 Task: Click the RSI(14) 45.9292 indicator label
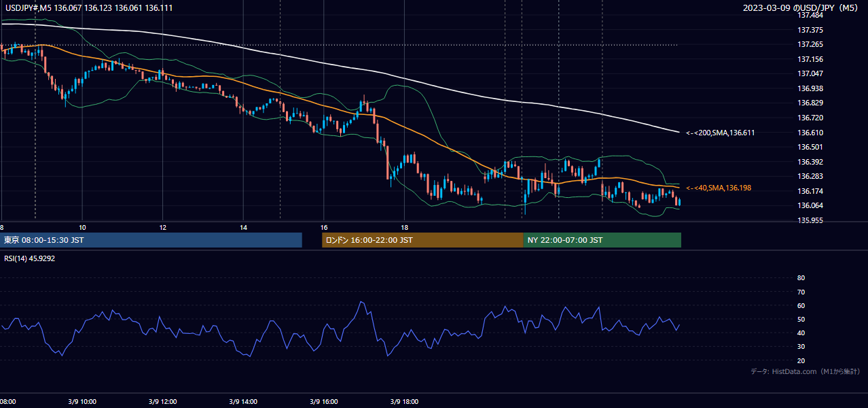[29, 258]
